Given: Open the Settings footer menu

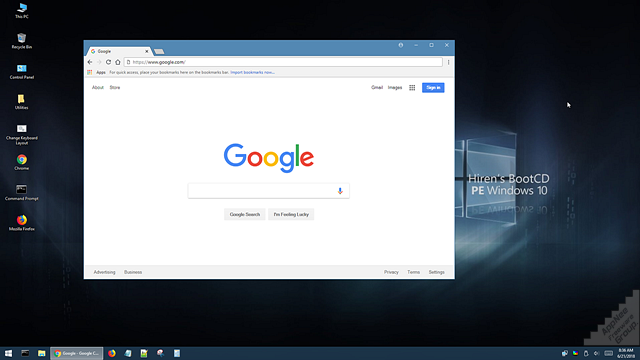Looking at the screenshot, I should click(436, 272).
